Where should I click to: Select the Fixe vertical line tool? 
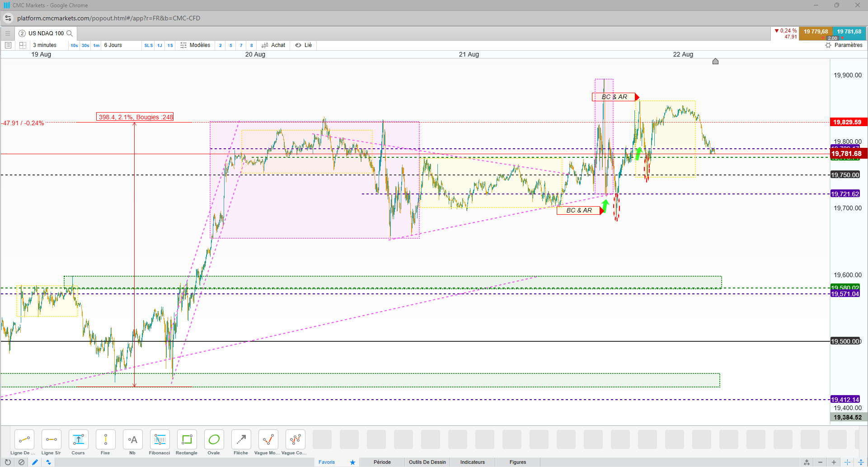[106, 439]
